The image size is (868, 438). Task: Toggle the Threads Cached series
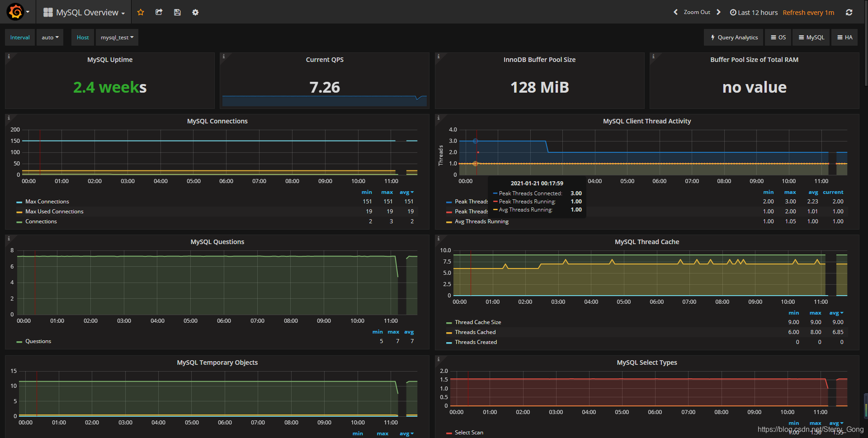[475, 332]
